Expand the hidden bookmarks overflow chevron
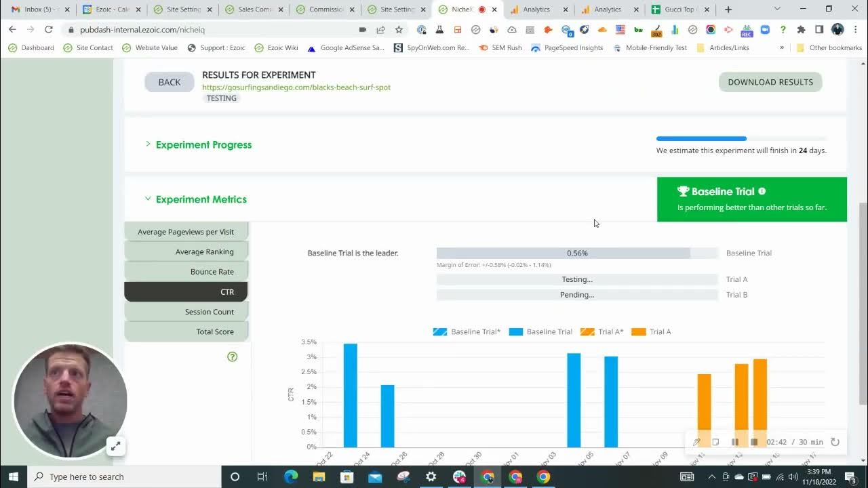This screenshot has width=868, height=488. coord(782,48)
